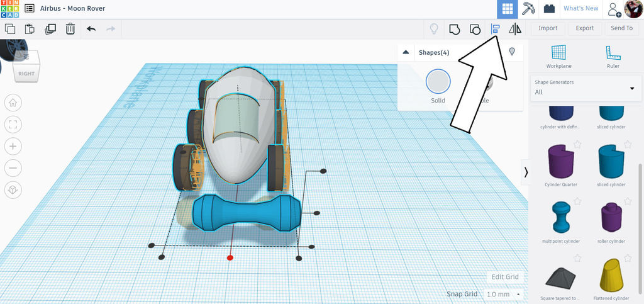Image resolution: width=644 pixels, height=304 pixels.
Task: Activate the Mirror flip tool
Action: [514, 29]
